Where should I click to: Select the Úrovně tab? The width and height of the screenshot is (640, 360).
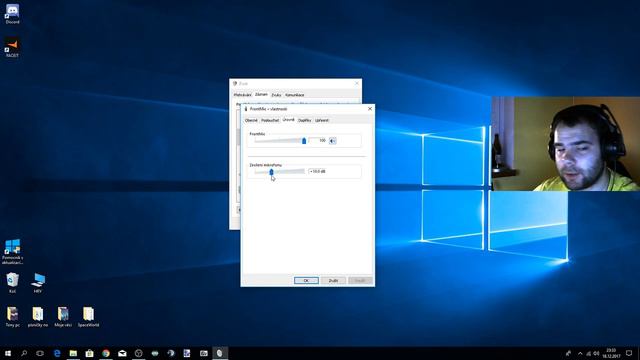pos(289,120)
